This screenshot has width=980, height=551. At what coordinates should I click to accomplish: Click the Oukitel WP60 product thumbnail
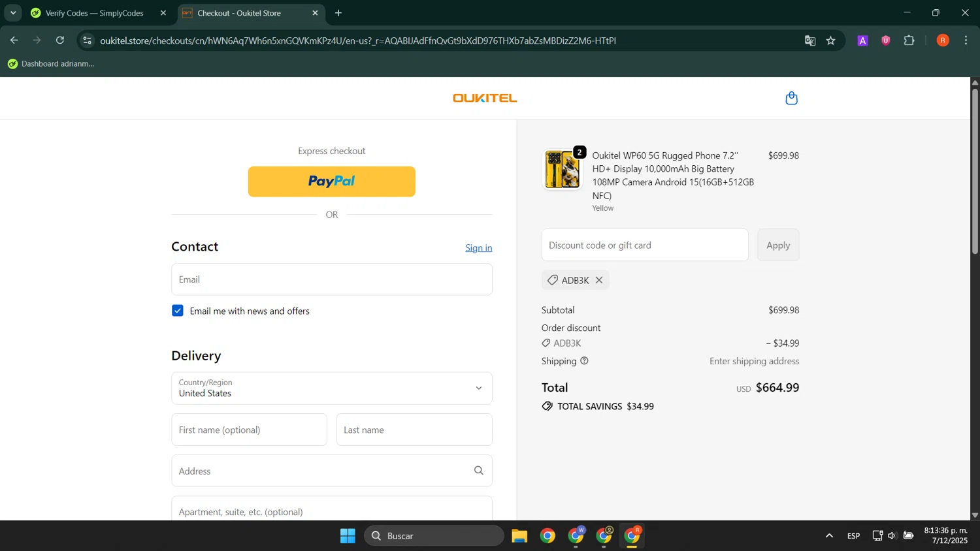click(x=563, y=169)
